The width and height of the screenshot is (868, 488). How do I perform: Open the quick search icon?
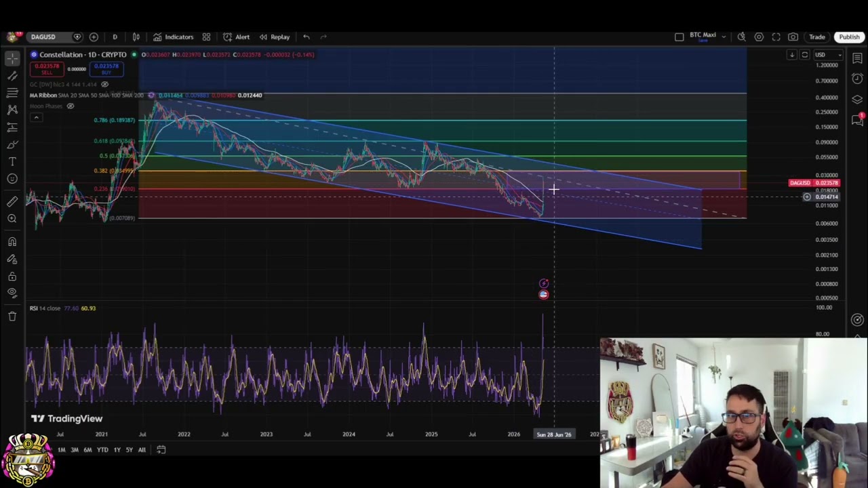(x=742, y=37)
